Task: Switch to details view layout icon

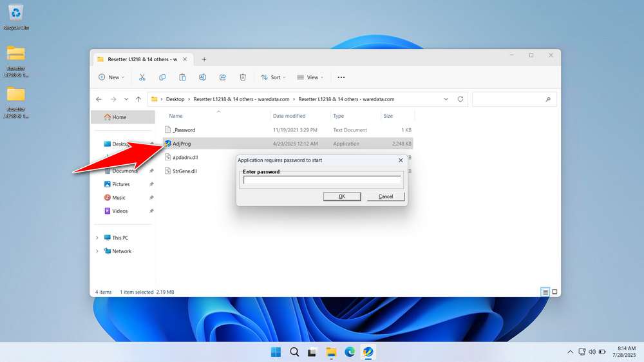Action: tap(545, 292)
